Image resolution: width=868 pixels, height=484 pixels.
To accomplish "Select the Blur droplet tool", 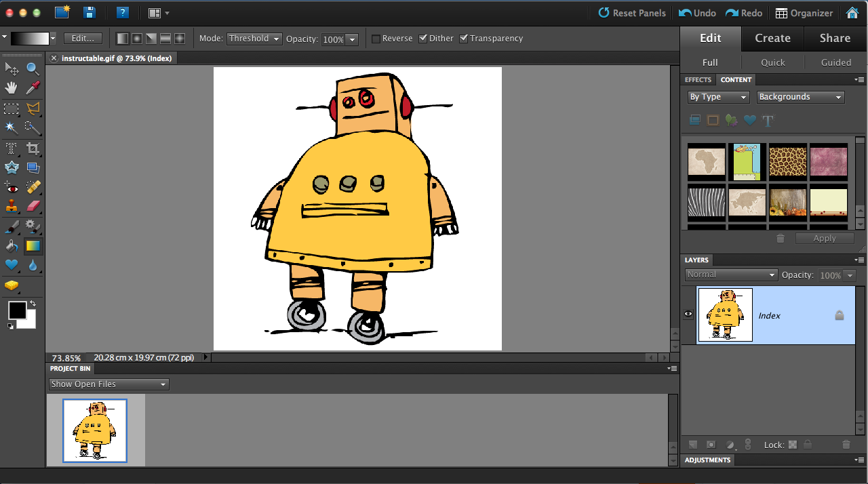I will pos(33,265).
